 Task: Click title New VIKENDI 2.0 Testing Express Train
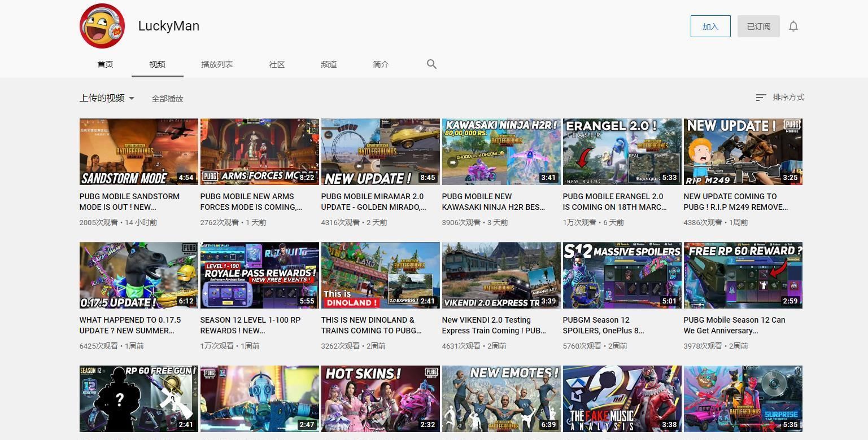point(494,325)
